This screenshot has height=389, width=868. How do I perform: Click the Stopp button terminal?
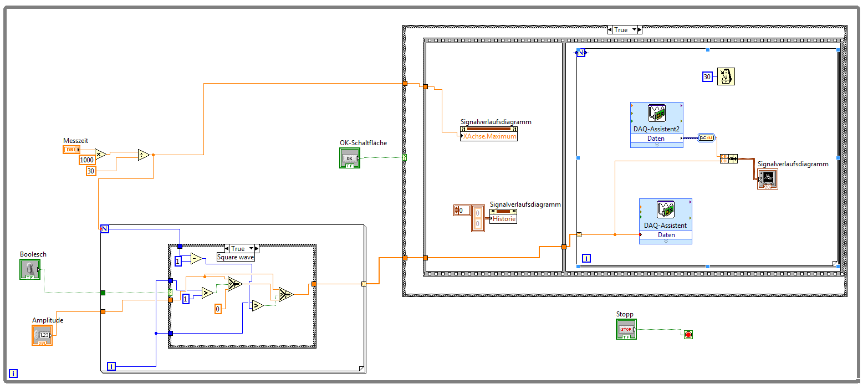[x=626, y=329]
